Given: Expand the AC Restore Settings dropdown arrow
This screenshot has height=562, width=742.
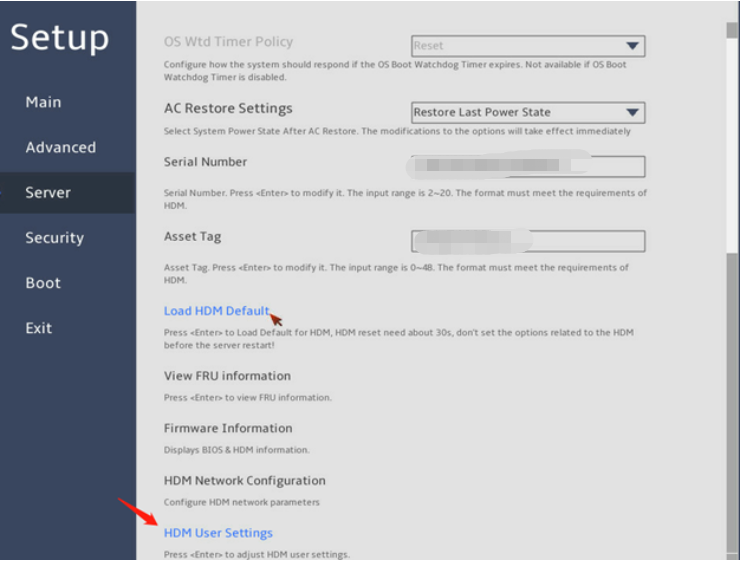Looking at the screenshot, I should [x=632, y=112].
